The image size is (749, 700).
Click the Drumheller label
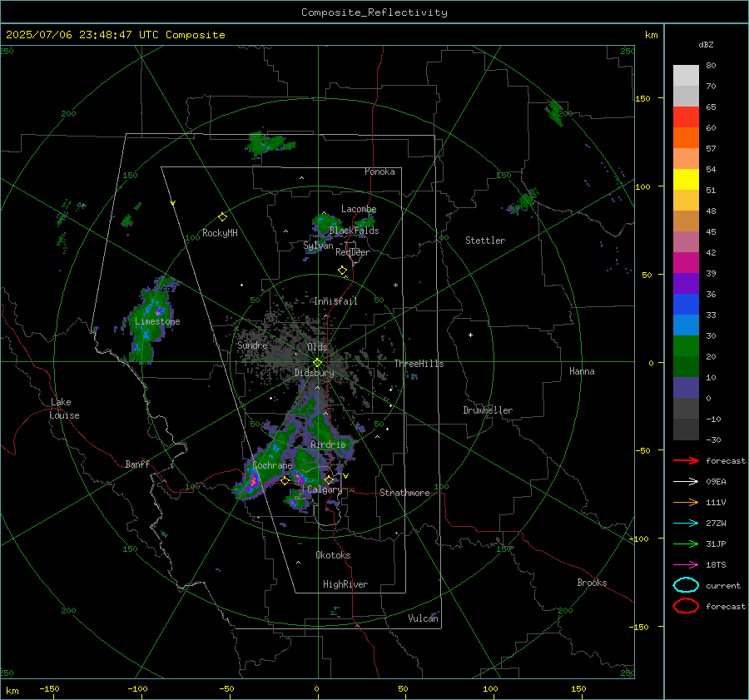488,410
